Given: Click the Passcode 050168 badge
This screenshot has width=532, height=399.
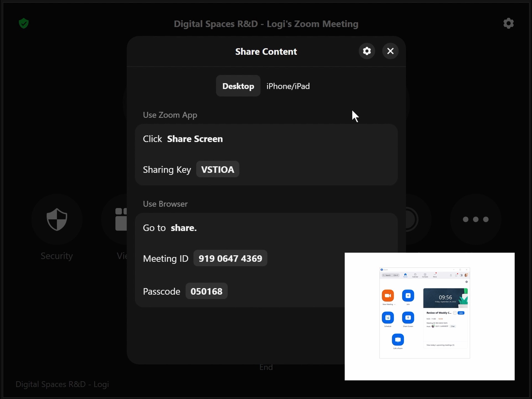Looking at the screenshot, I should pos(206,291).
